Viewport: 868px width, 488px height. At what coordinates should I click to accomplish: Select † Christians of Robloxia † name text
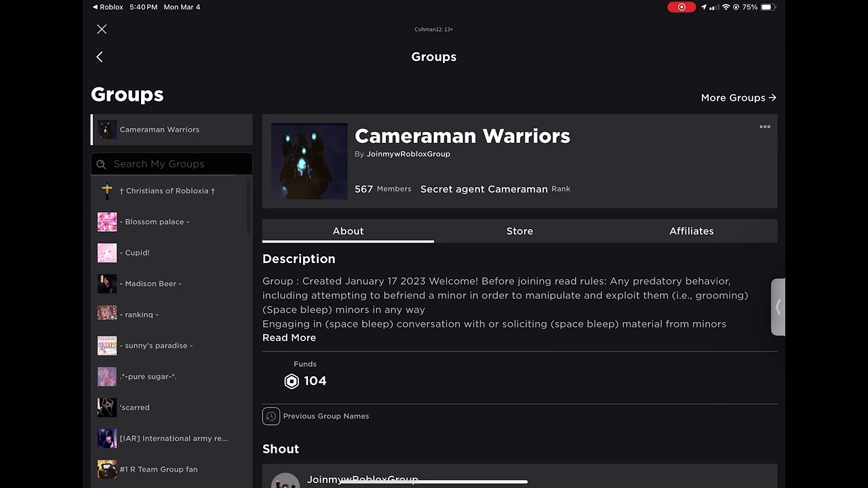tap(167, 191)
